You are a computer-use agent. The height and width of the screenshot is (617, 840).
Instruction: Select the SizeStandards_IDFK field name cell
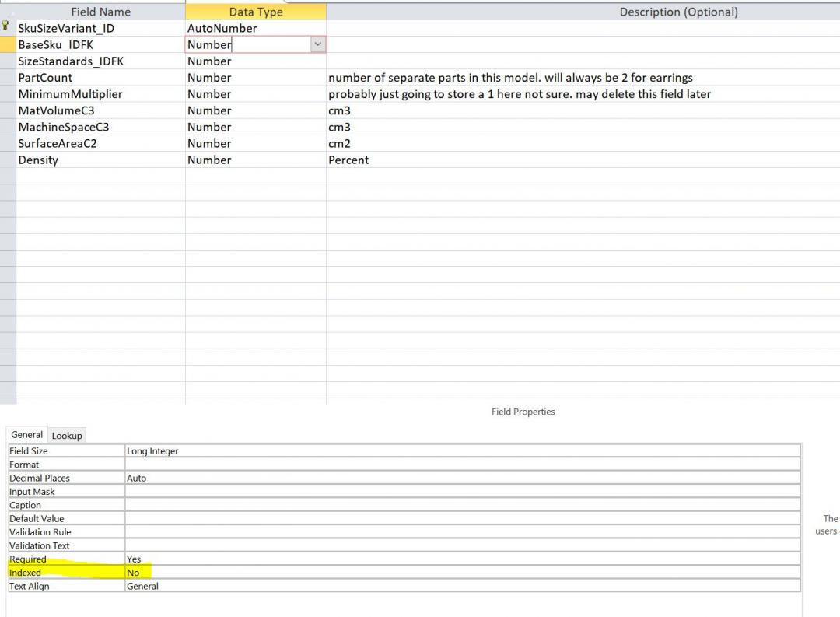100,61
